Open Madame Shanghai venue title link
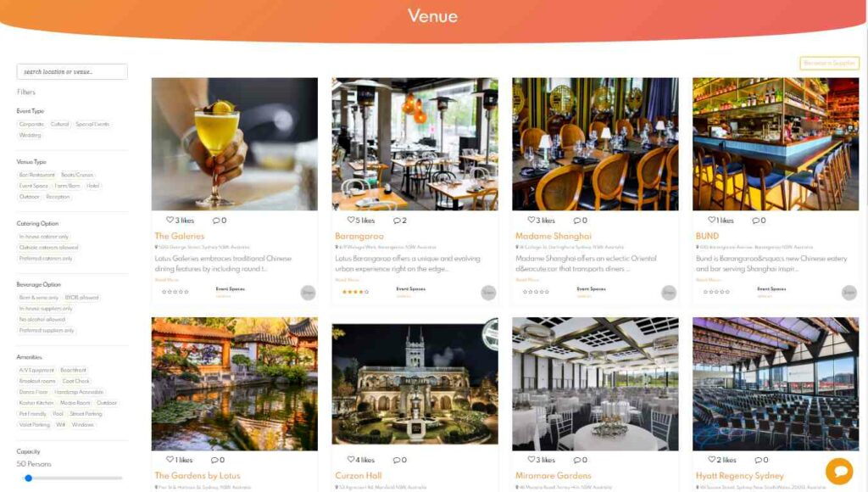Screen dimensions: 868x492 553,236
